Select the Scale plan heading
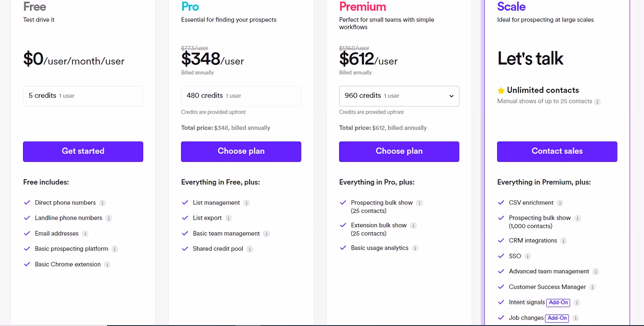The height and width of the screenshot is (326, 644). point(511,7)
